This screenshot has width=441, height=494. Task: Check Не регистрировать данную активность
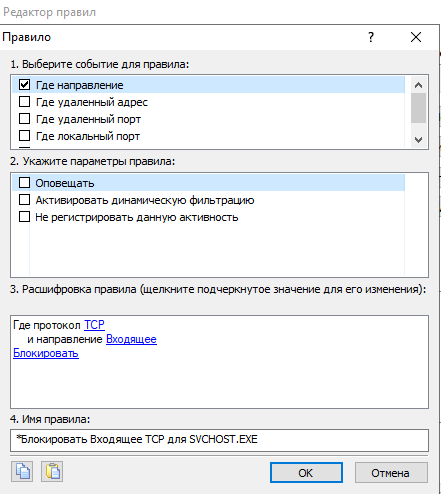point(24,217)
